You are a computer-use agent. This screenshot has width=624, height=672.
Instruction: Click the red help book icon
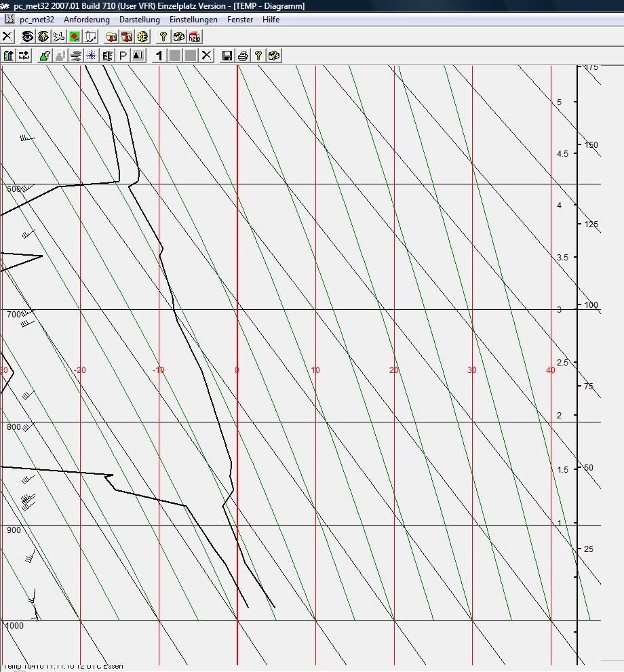195,37
